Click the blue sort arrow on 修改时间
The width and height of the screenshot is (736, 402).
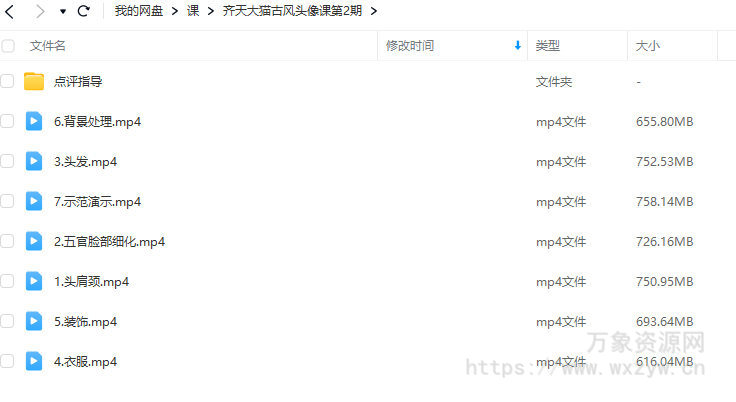click(x=517, y=46)
